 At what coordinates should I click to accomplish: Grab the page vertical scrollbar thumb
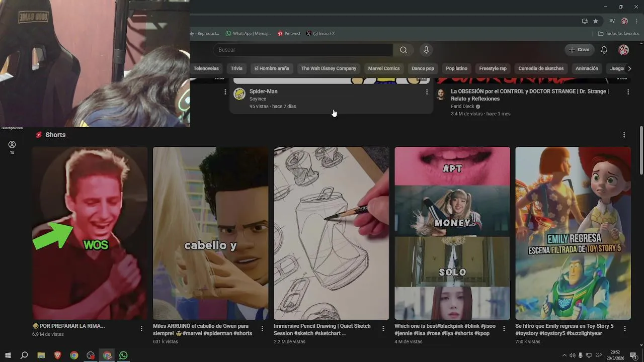pos(641,150)
